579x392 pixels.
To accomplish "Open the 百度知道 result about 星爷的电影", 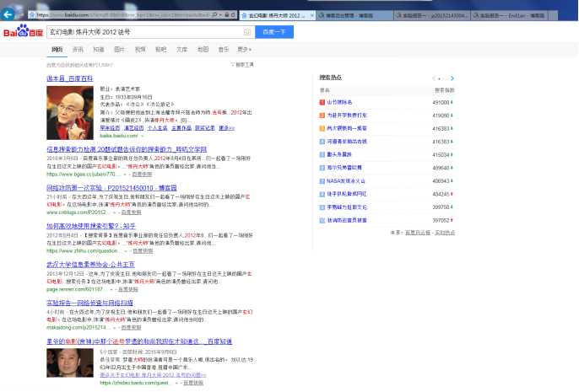I will pos(139,341).
